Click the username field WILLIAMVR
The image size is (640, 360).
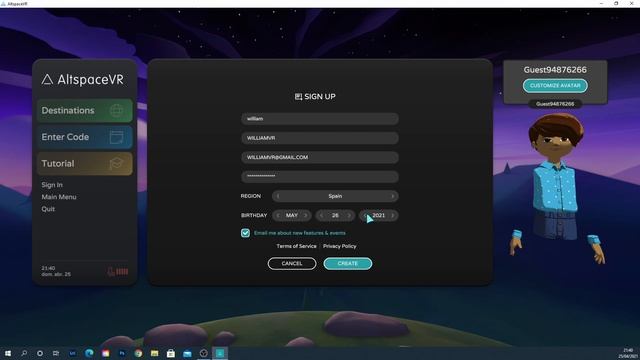[320, 138]
